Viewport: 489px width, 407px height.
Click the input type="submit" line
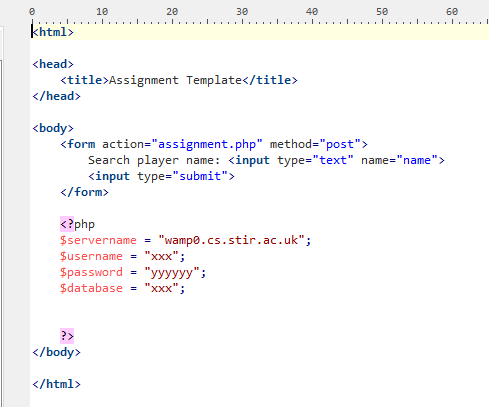pos(161,176)
